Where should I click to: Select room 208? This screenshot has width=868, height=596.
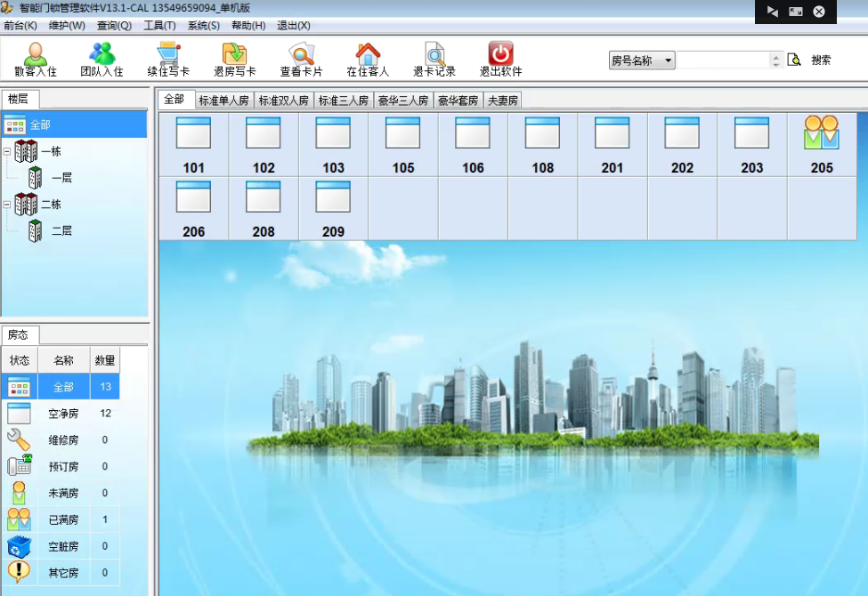pos(264,209)
